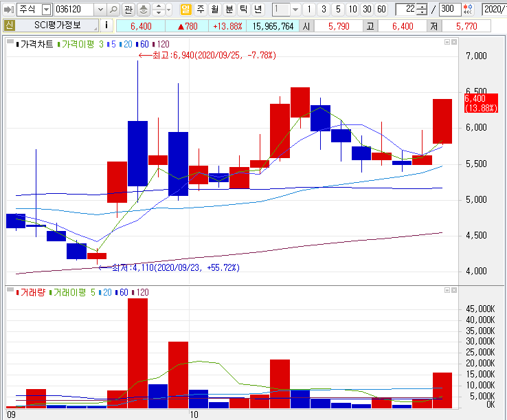Viewport: 507px width, 420px height.
Task: Open the interval value dropdown showing 1
Action: pos(295,10)
